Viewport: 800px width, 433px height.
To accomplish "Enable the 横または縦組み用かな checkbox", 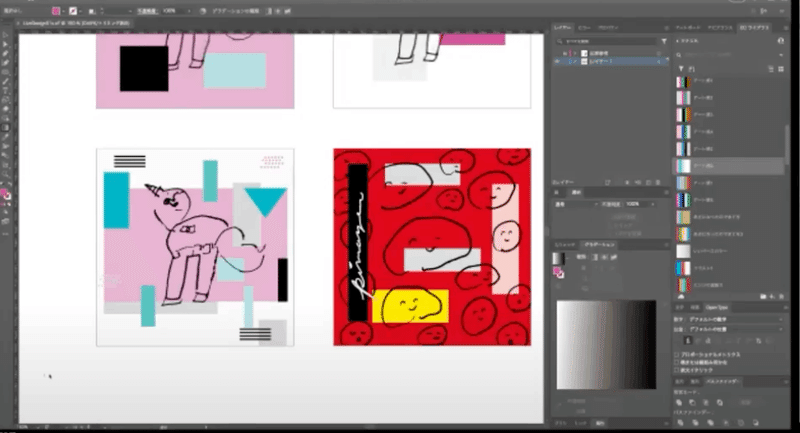I will click(x=678, y=362).
